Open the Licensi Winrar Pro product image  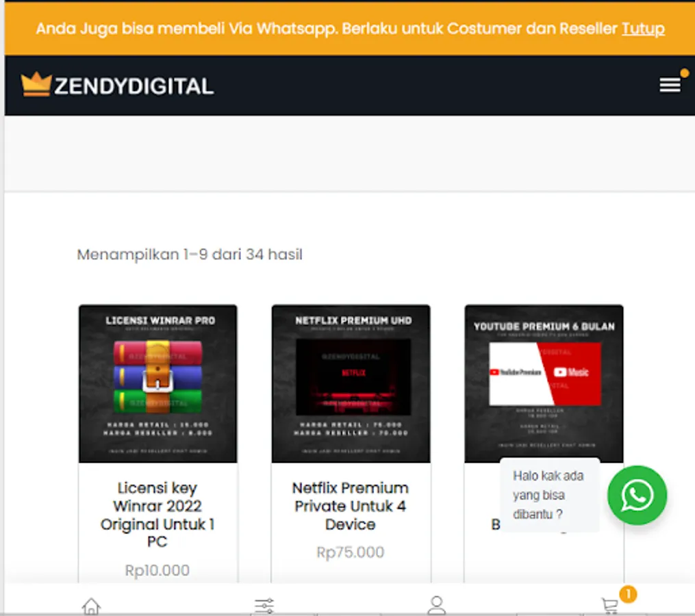click(157, 384)
